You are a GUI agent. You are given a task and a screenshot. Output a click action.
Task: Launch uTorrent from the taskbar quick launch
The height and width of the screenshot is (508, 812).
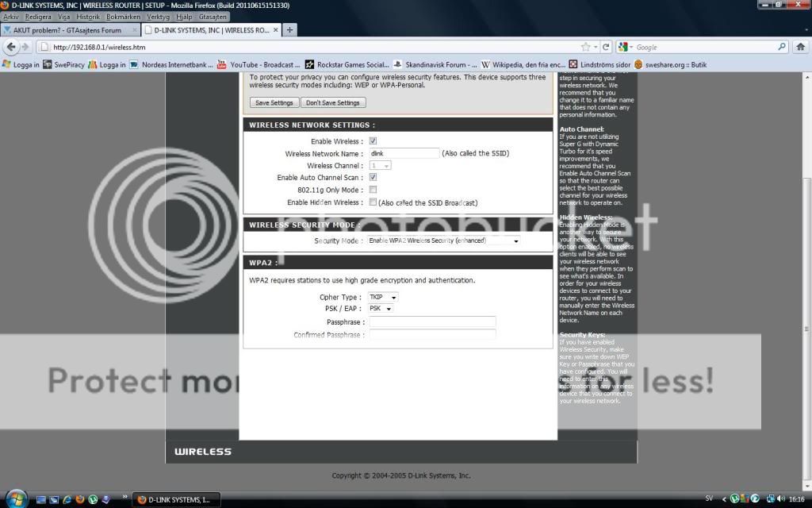point(92,500)
